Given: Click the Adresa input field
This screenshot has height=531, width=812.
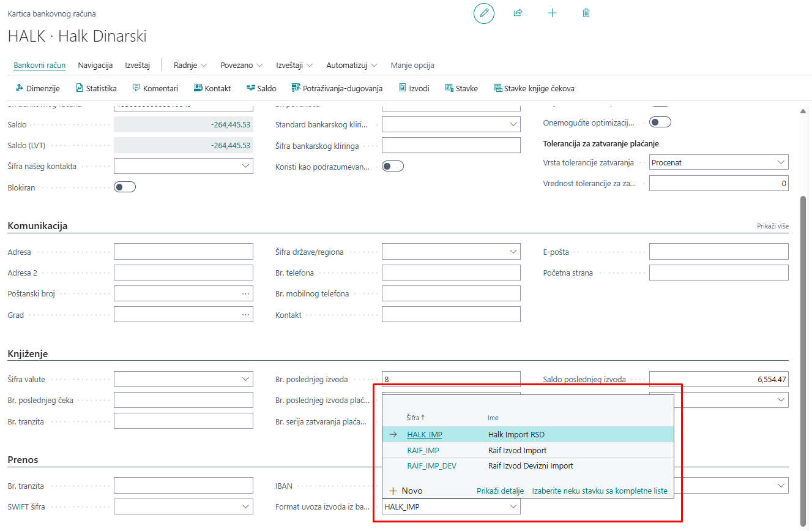Looking at the screenshot, I should click(183, 252).
